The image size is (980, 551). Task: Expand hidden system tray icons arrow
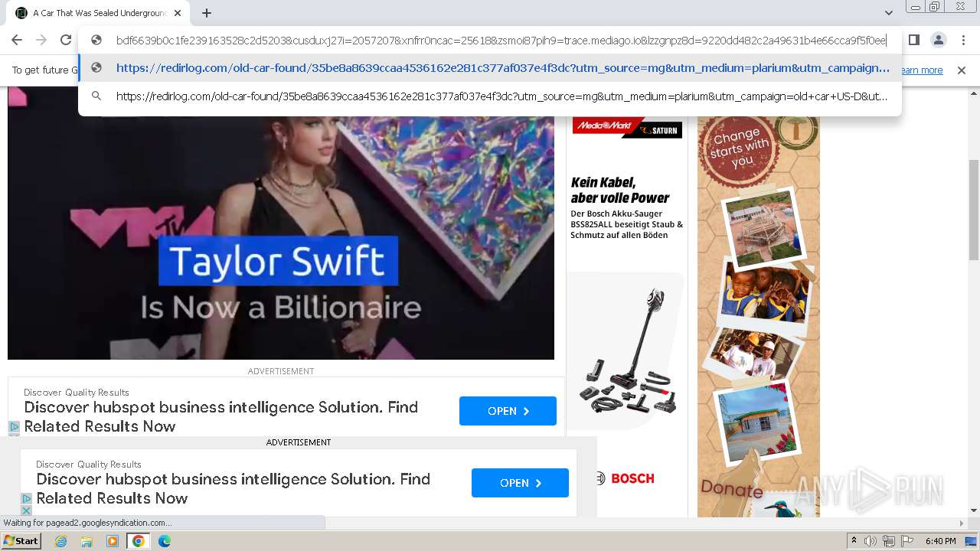854,541
